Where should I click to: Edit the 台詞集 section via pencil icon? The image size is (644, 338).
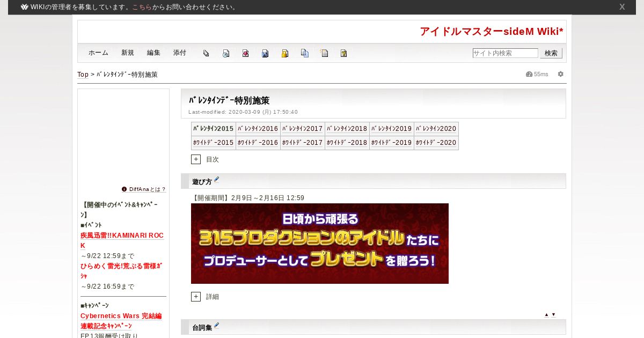(216, 325)
